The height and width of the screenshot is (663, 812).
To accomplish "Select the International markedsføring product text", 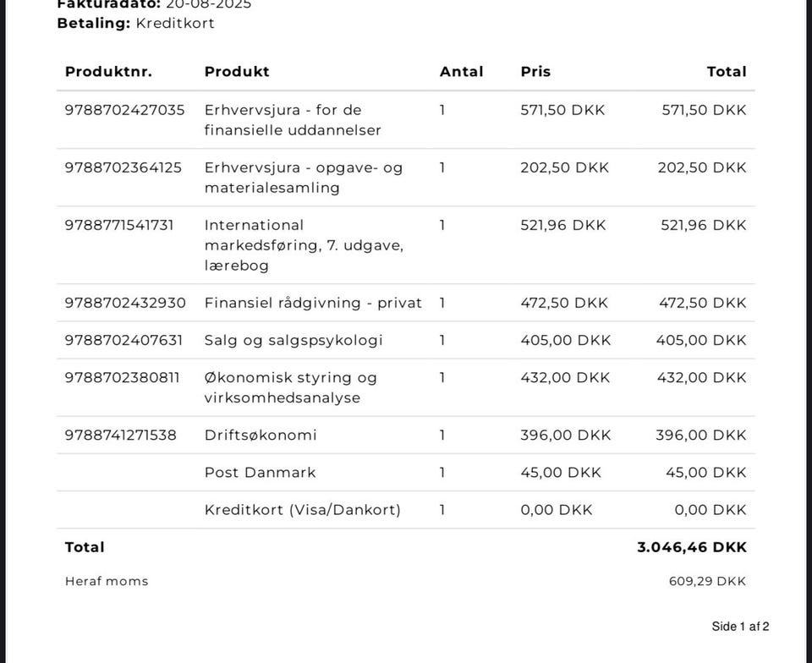I will coord(303,245).
